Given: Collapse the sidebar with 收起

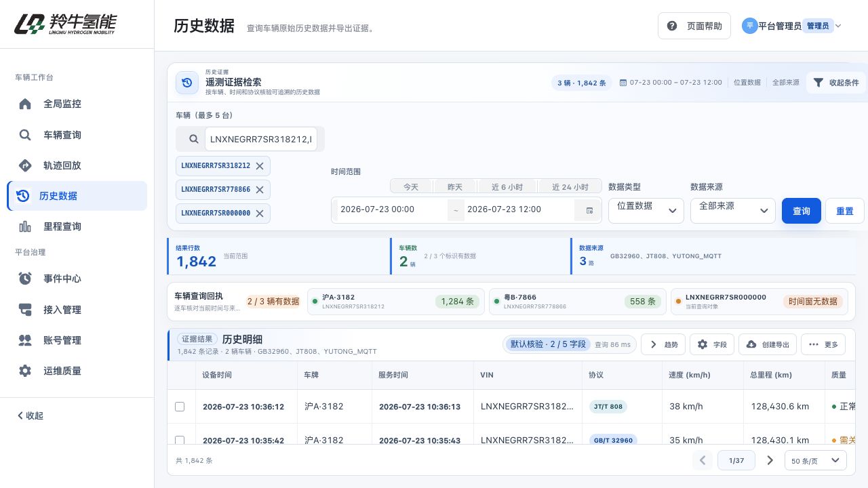Looking at the screenshot, I should click(x=31, y=415).
